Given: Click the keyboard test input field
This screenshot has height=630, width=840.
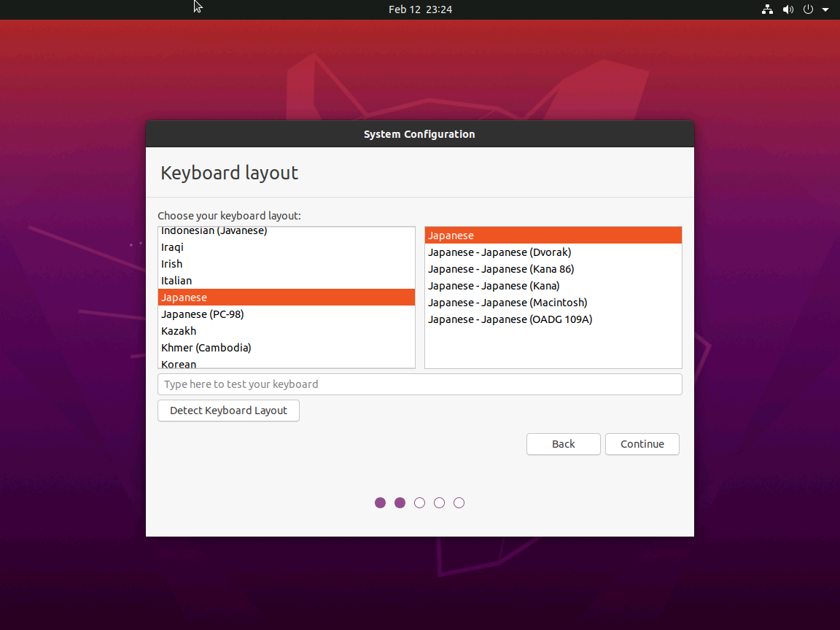Looking at the screenshot, I should 419,384.
